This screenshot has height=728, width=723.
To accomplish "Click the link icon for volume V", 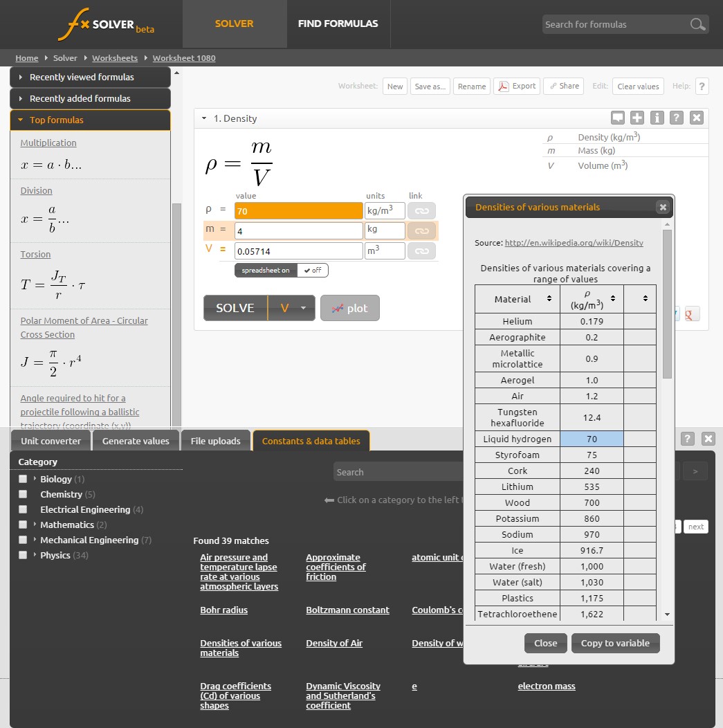I will (421, 251).
